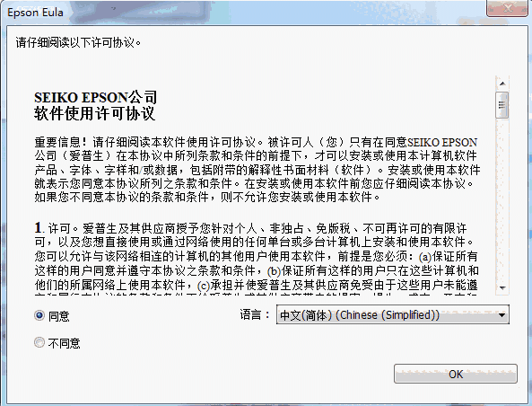Expand language list using its arrow button
532x406 pixels.
(x=501, y=315)
